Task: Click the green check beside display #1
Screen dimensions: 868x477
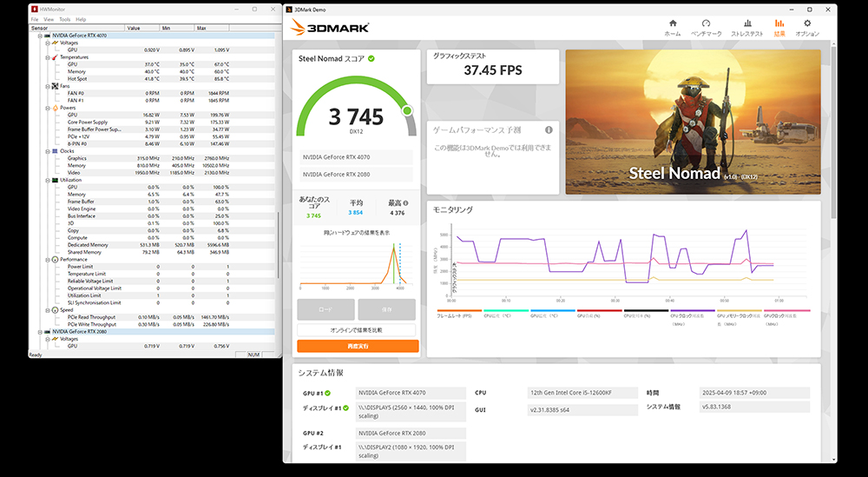Action: (346, 407)
